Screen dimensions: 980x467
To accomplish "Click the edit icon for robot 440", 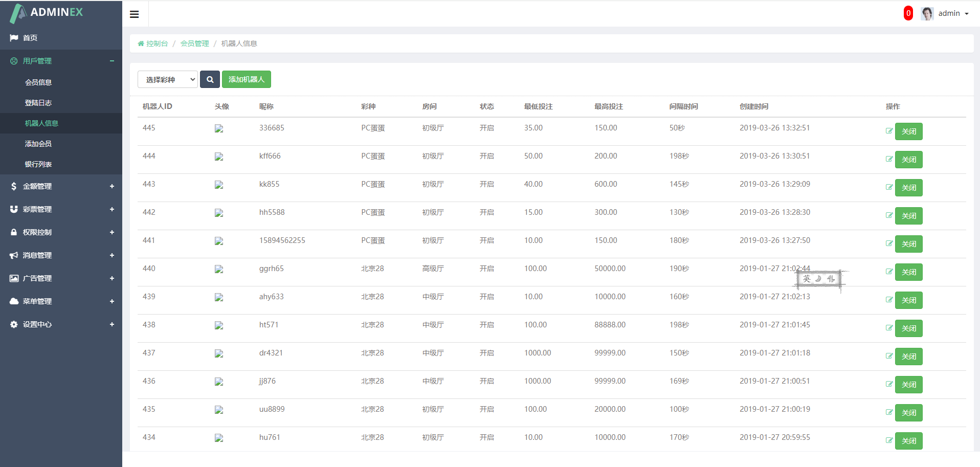I will [889, 272].
